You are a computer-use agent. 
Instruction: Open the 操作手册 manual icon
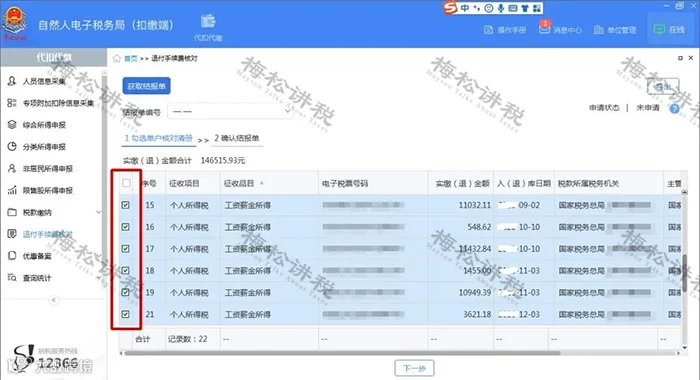pyautogui.click(x=488, y=30)
